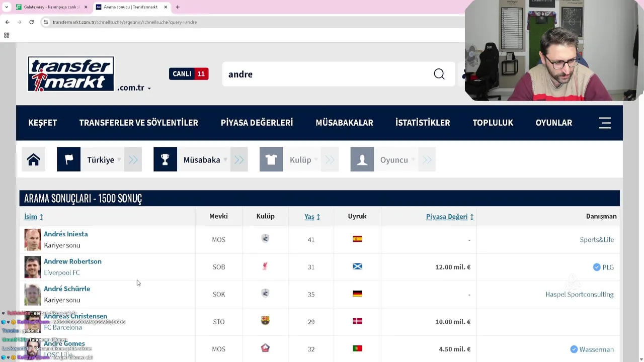Screen dimensions: 644x362
Task: Open the browser apps grid icon
Action: tap(7, 35)
